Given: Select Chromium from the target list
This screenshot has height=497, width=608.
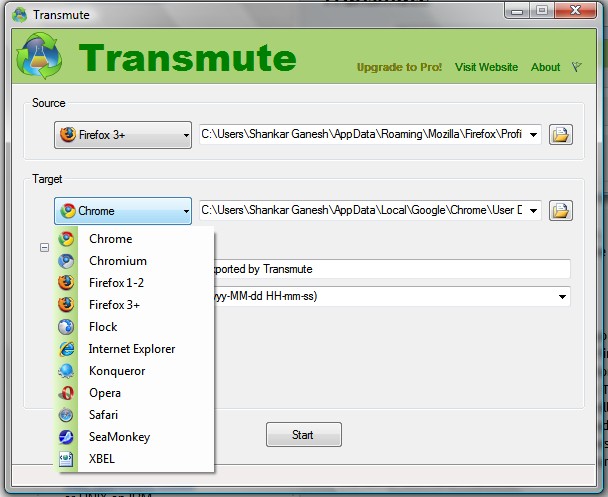Looking at the screenshot, I should tap(134, 261).
